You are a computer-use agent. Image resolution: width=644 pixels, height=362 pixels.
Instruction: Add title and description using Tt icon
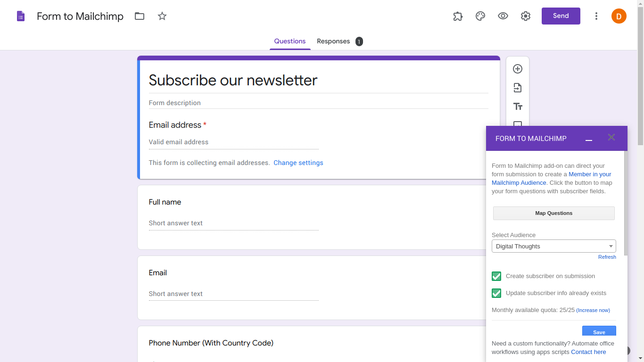[x=517, y=107]
